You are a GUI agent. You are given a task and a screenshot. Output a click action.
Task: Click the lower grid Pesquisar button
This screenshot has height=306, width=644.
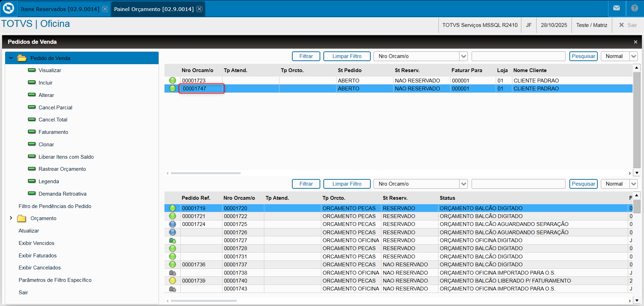(x=584, y=184)
